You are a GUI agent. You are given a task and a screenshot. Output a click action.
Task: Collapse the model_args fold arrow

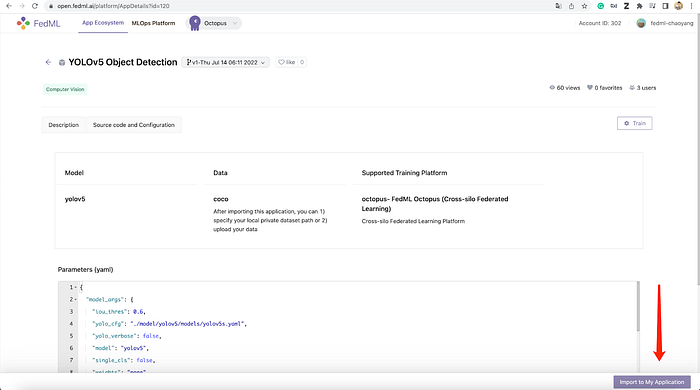pos(75,299)
